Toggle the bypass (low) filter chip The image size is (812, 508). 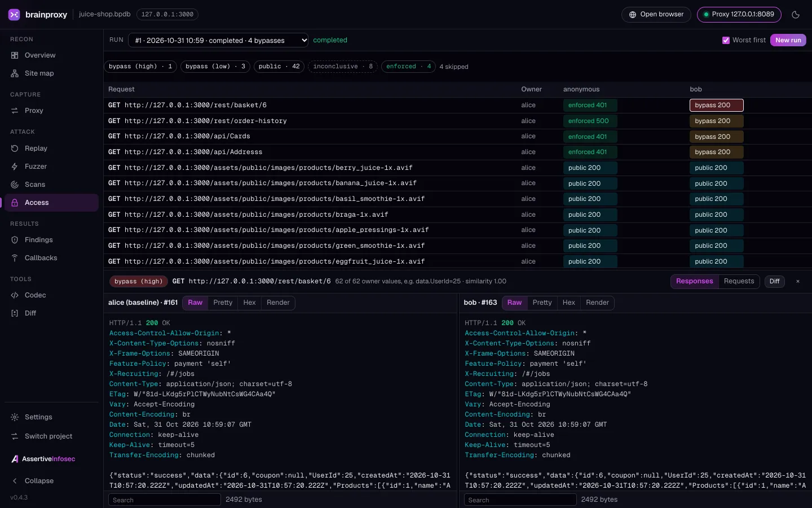point(215,67)
